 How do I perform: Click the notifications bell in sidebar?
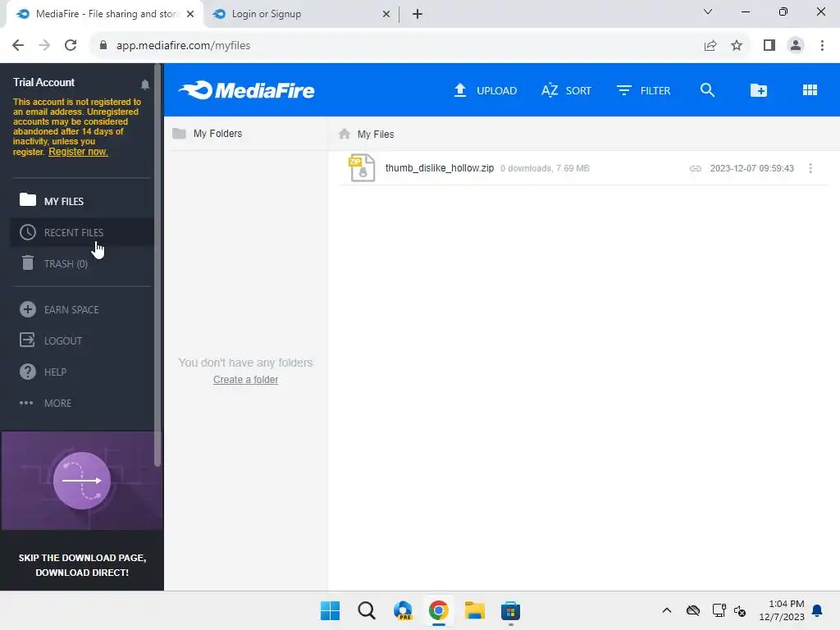(x=144, y=84)
